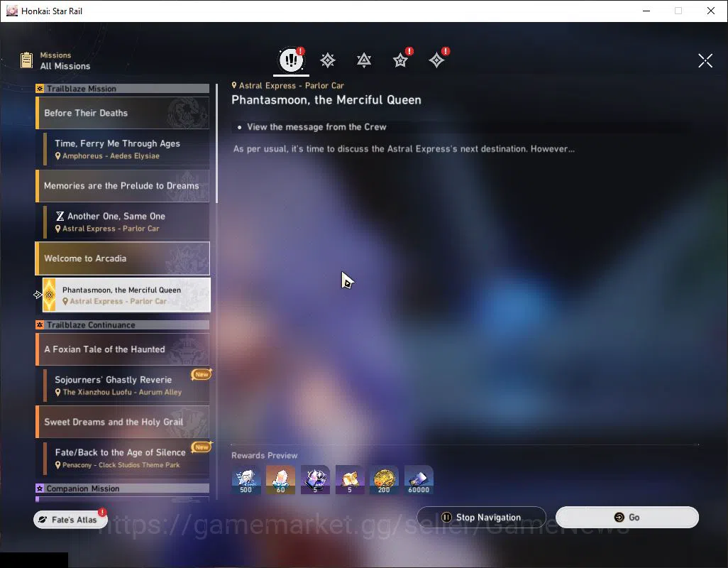Click the Honkai: Star Rail title bar app icon
Screen dimensions: 728x568
coord(11,11)
